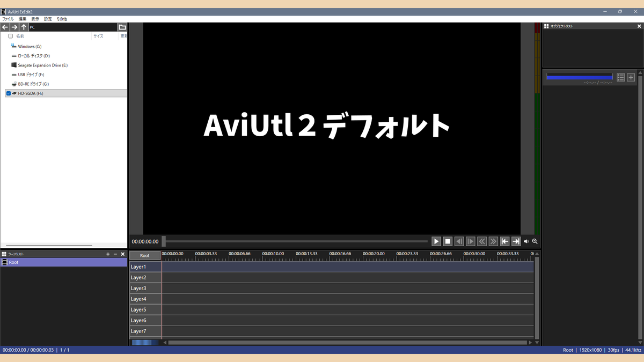Close the object list panel
Viewport: 644px width, 362px height.
click(x=639, y=26)
